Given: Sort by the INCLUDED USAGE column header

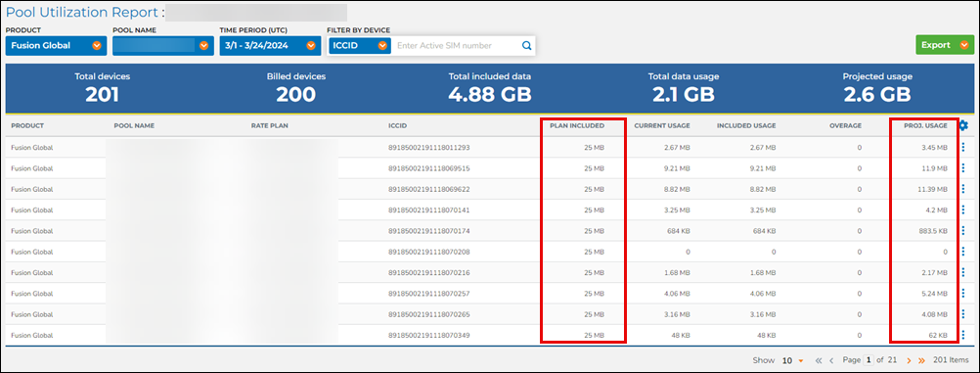Looking at the screenshot, I should 746,125.
